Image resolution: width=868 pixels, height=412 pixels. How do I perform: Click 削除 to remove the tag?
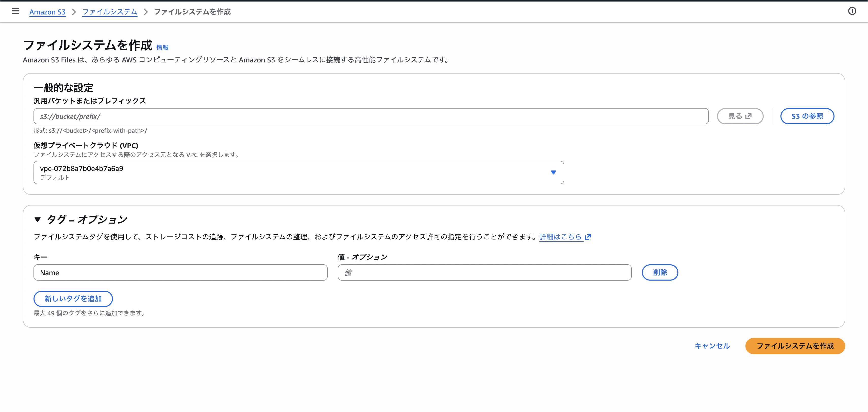[x=660, y=272]
